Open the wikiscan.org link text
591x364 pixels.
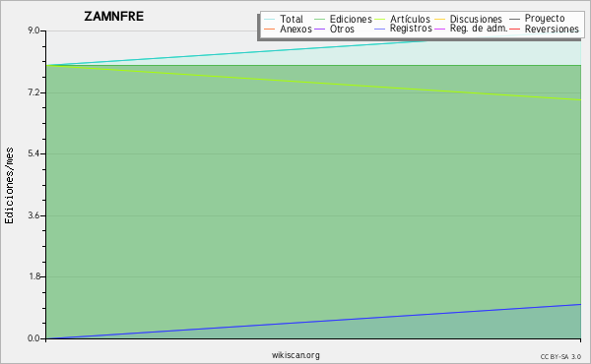click(x=295, y=355)
